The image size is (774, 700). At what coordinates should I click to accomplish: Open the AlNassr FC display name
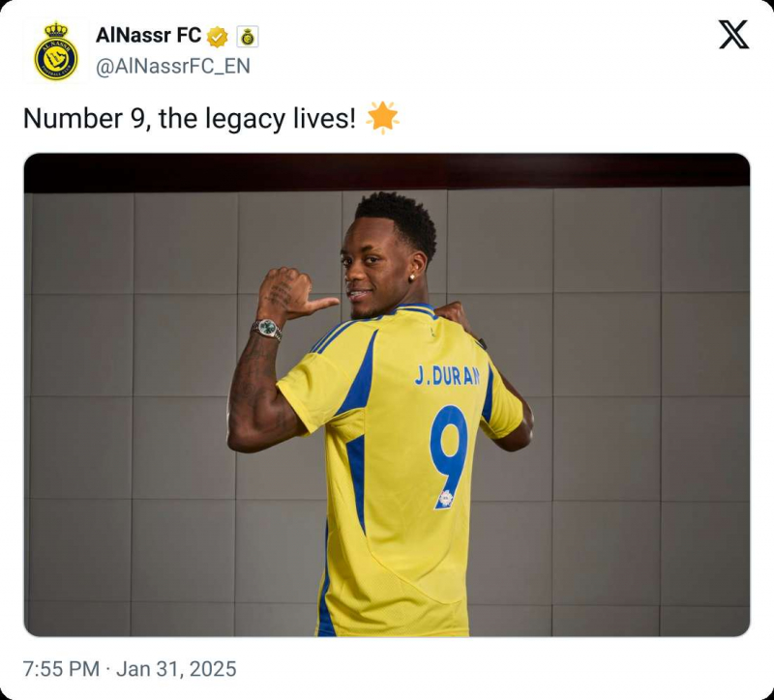tap(148, 36)
